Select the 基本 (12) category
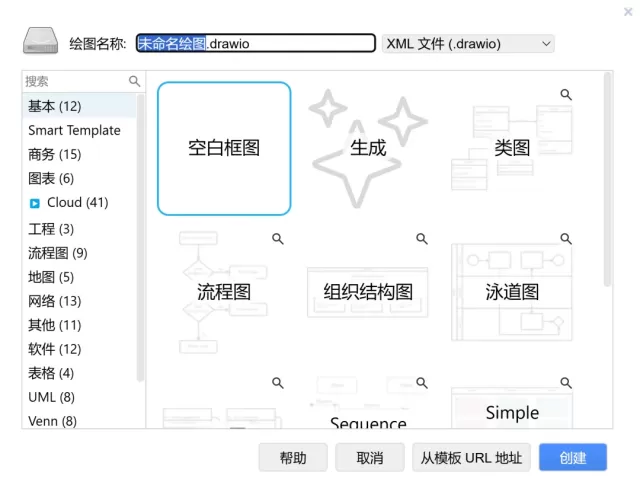The height and width of the screenshot is (485, 640). (x=79, y=106)
